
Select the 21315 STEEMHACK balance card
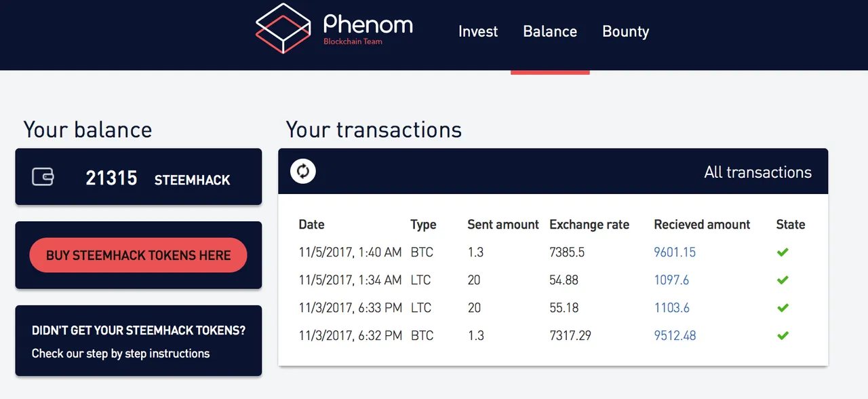[138, 176]
